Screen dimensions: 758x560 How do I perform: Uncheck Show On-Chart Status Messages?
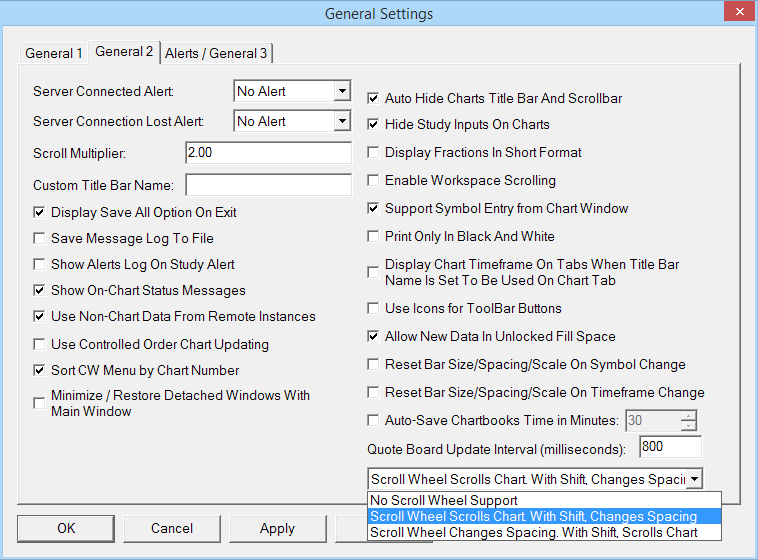click(x=39, y=290)
